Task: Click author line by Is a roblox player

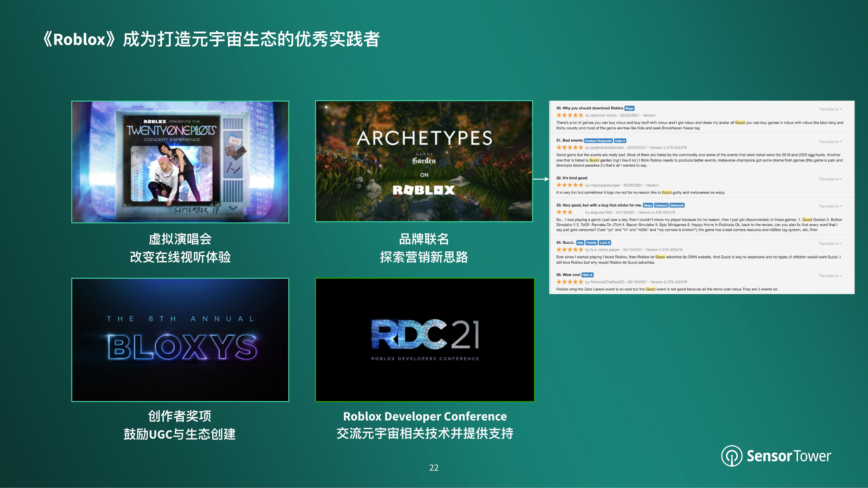Action: (x=634, y=250)
